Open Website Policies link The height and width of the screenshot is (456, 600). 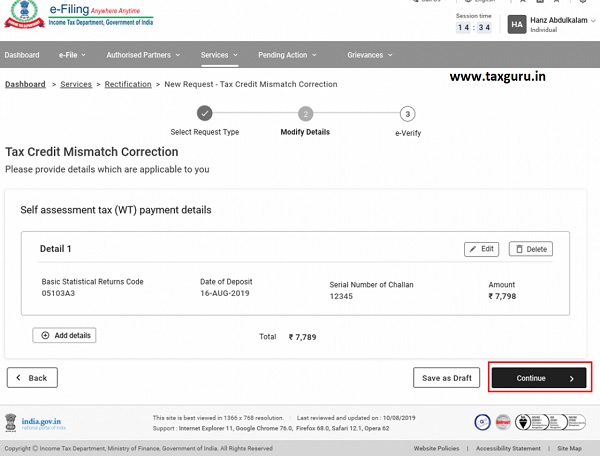pos(436,448)
